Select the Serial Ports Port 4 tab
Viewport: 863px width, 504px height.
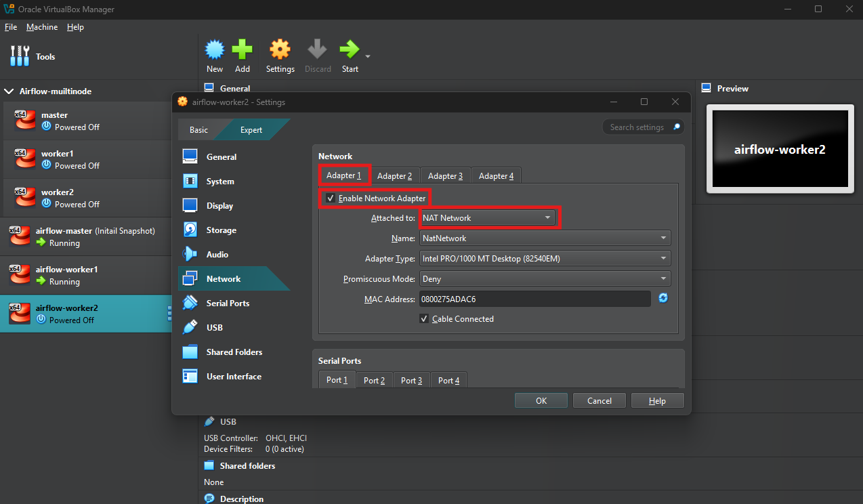[x=448, y=381]
